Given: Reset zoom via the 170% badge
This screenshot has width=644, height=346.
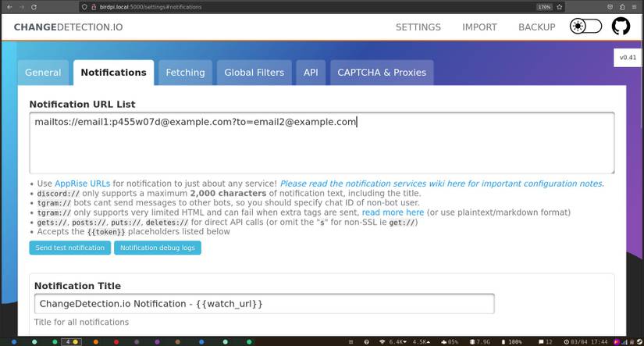Looking at the screenshot, I should tap(544, 7).
